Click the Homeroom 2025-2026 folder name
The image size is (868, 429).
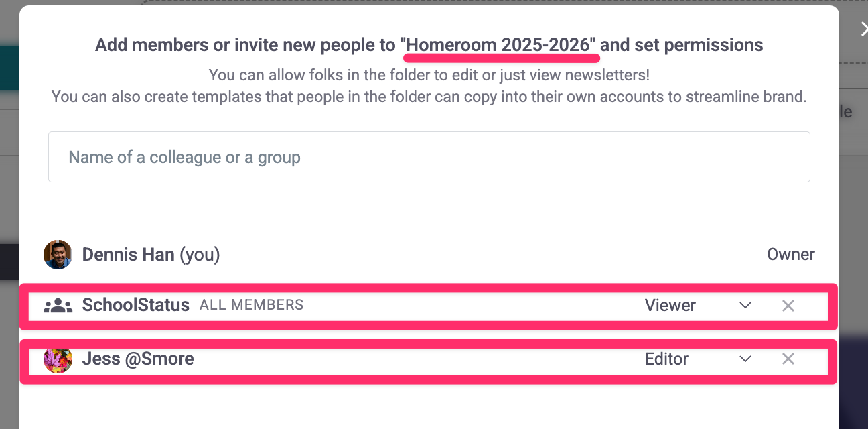click(x=499, y=45)
